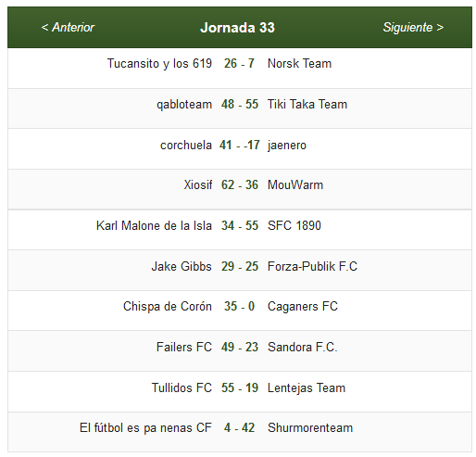The image size is (476, 457).
Task: Select the 26 - 7 match score
Action: [239, 64]
